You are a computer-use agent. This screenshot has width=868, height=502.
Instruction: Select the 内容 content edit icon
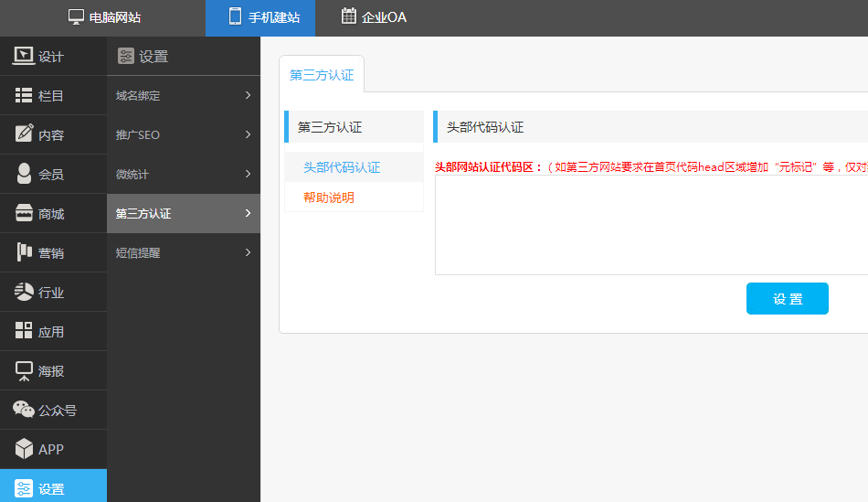[24, 134]
